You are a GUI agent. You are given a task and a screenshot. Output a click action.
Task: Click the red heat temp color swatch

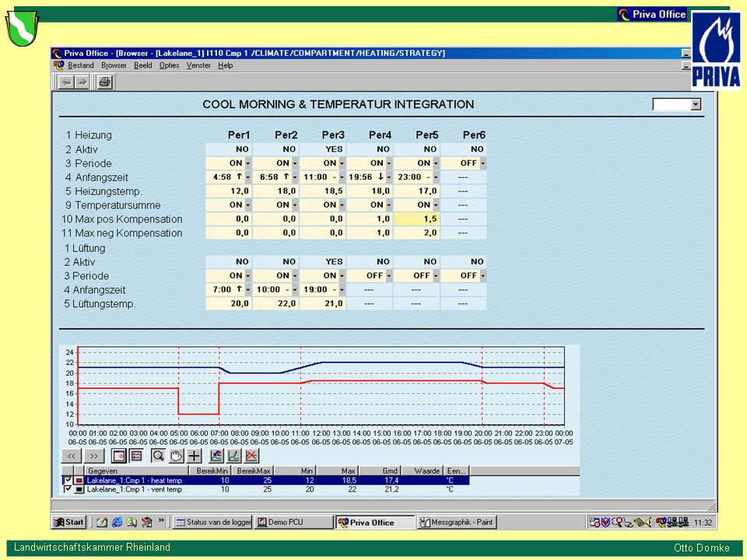[79, 481]
